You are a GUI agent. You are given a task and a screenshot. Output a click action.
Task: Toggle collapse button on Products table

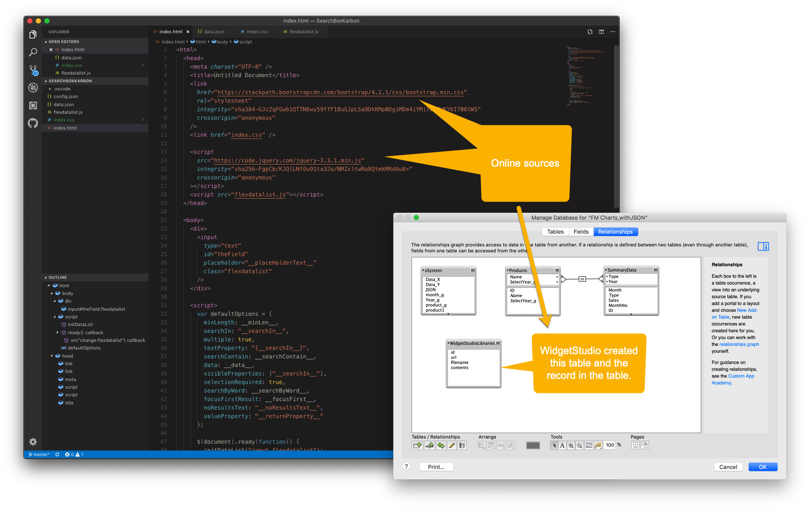pos(557,270)
